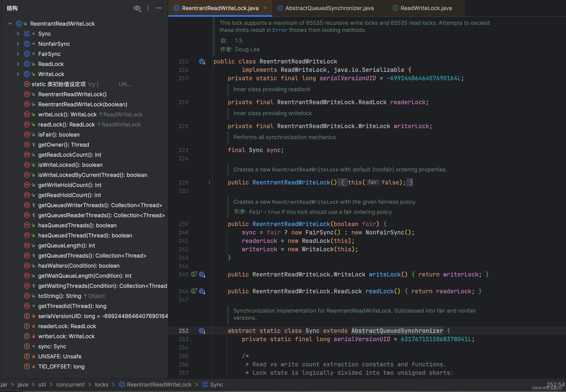Viewport: 566px width, 392px height.
Task: Click the view options eye icon in Structure panel
Action: [x=137, y=8]
